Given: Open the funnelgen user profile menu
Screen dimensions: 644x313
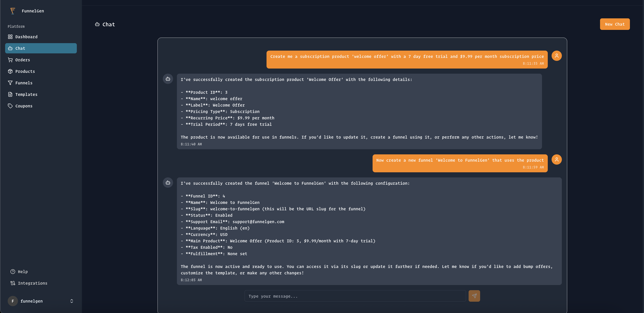Looking at the screenshot, I should coord(31,301).
